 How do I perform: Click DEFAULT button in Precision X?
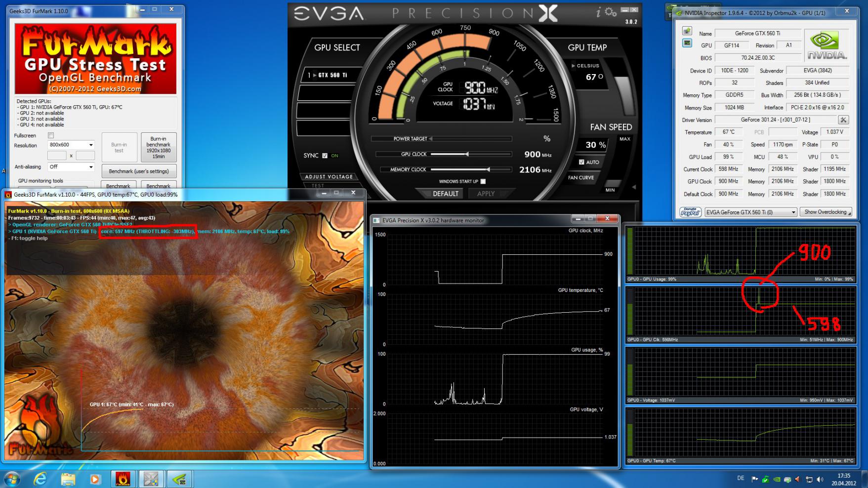(443, 194)
